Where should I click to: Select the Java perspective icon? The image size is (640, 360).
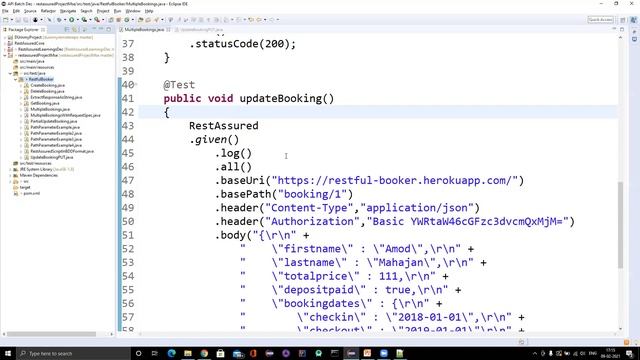pos(633,20)
